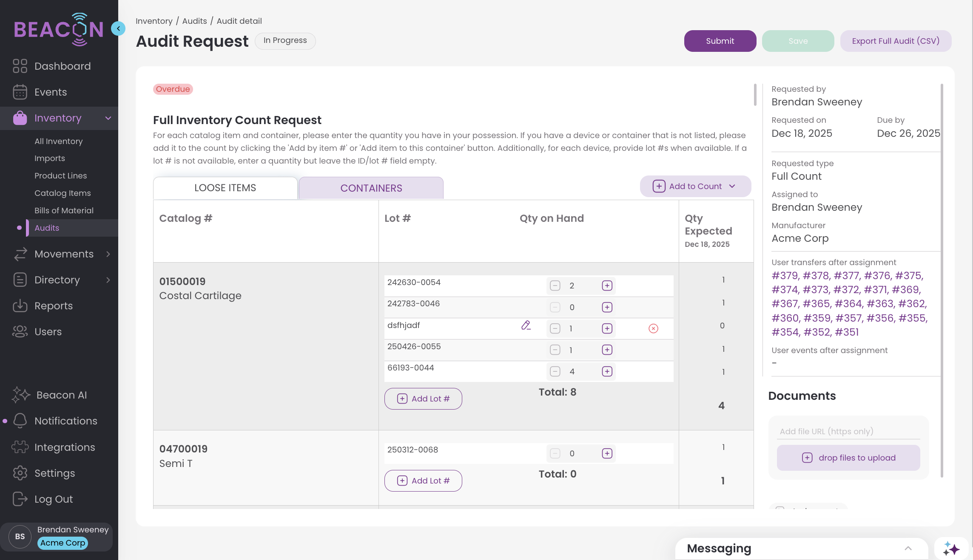Increase quantity for lot 242630-0054

pyautogui.click(x=607, y=286)
